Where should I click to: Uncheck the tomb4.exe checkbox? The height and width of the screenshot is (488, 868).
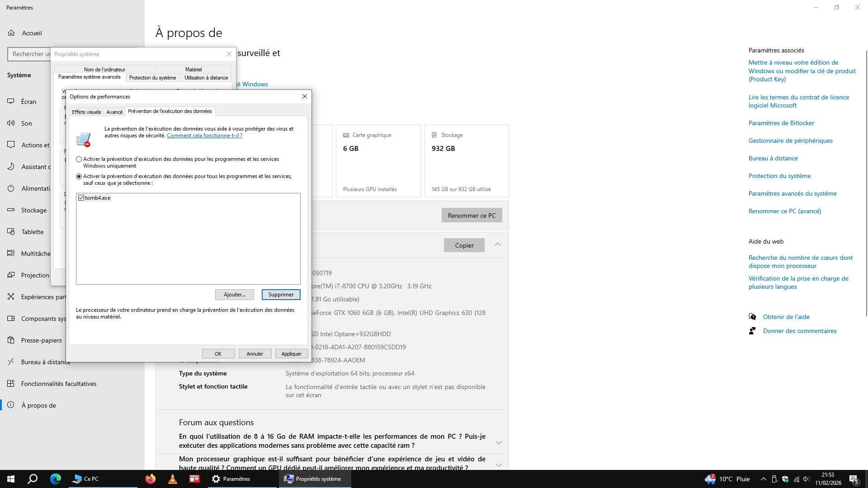point(81,198)
